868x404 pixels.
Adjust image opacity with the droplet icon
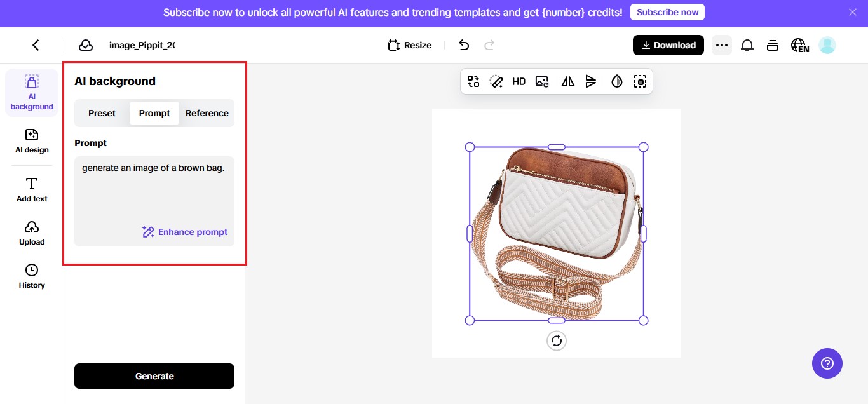pyautogui.click(x=616, y=81)
